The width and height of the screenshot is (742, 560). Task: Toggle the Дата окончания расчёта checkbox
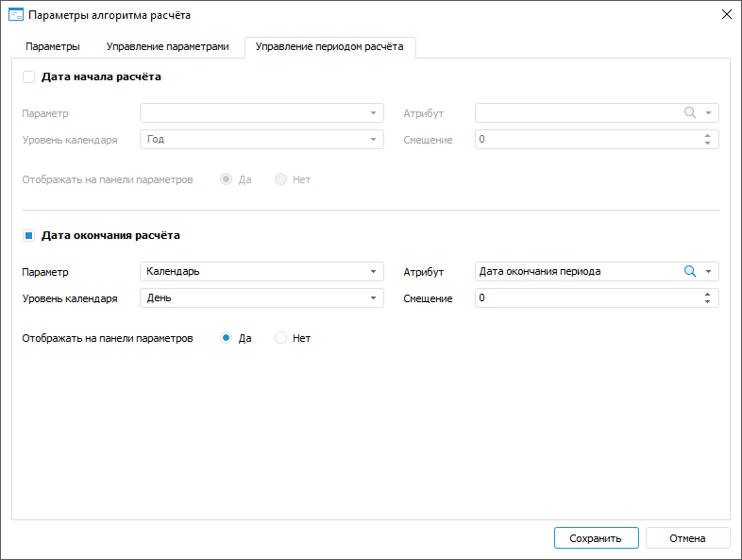pyautogui.click(x=28, y=235)
